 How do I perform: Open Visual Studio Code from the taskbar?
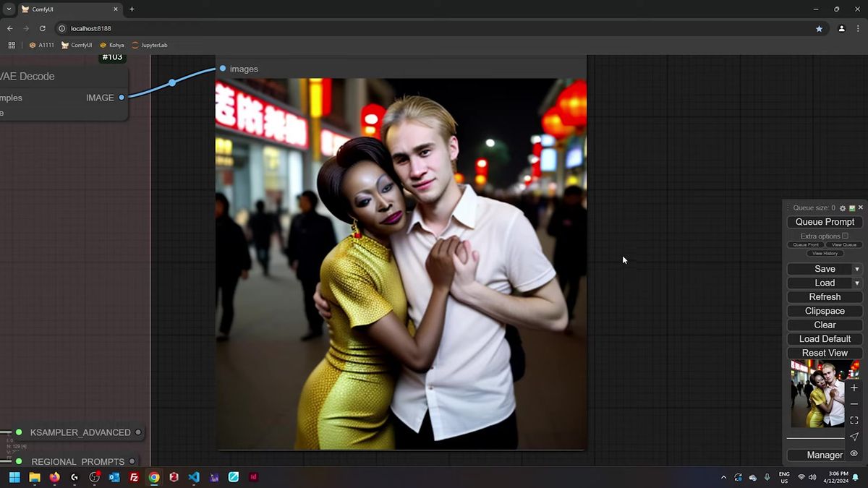coord(194,477)
